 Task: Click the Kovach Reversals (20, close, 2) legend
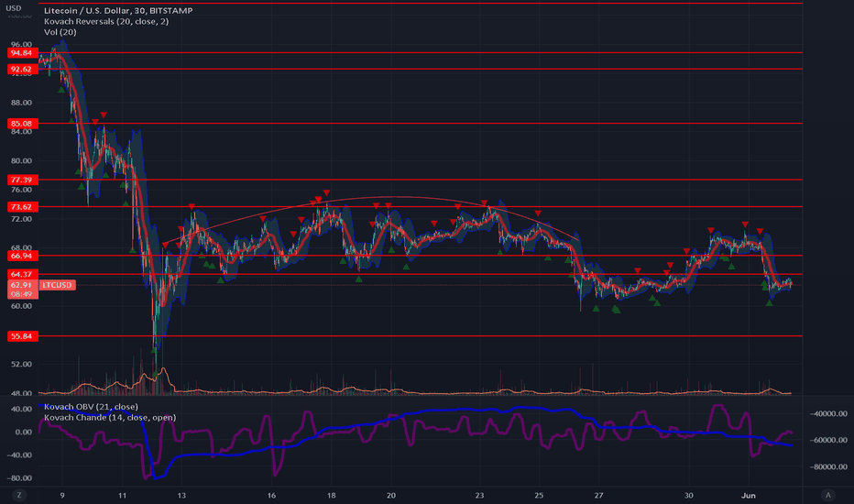(x=106, y=21)
